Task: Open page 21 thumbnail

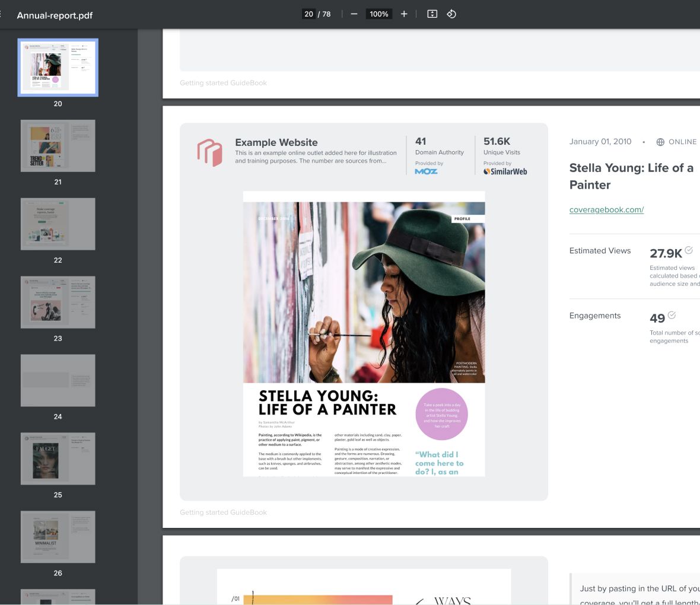Action: (58, 145)
